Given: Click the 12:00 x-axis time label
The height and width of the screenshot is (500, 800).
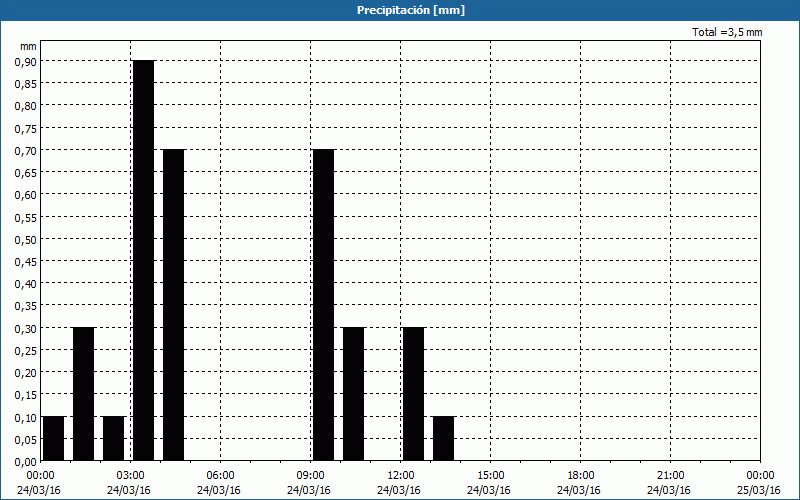Looking at the screenshot, I should tap(401, 476).
